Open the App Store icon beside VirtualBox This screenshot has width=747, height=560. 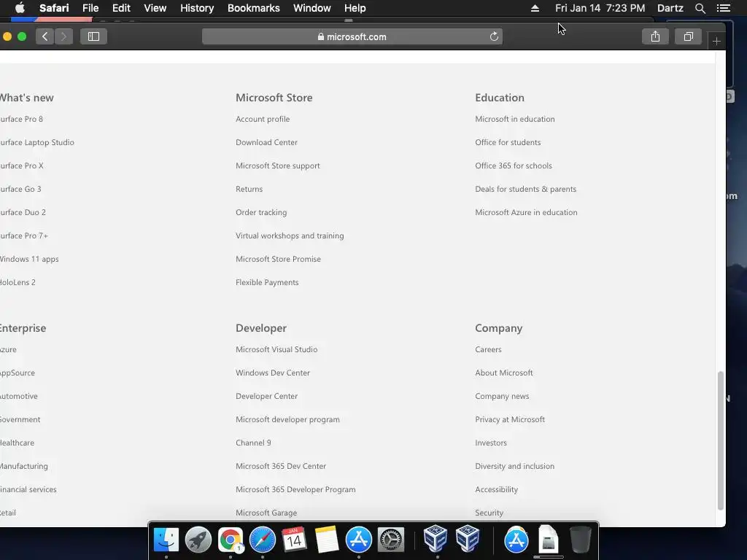click(x=516, y=540)
